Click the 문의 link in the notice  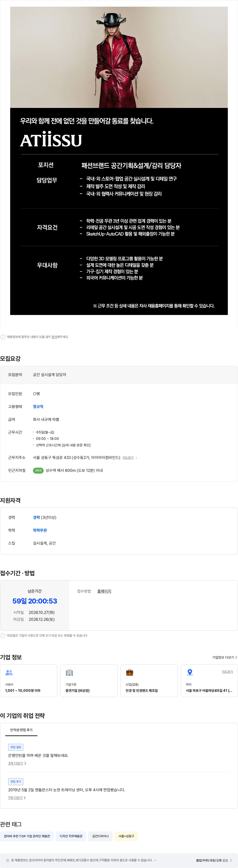54,337
